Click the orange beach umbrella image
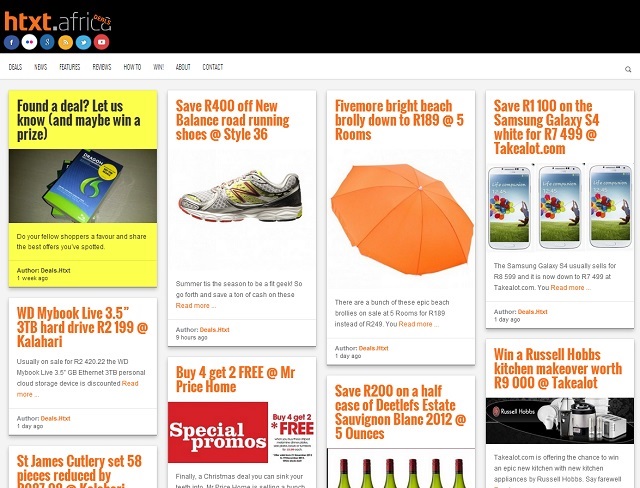The height and width of the screenshot is (488, 640). click(x=401, y=219)
